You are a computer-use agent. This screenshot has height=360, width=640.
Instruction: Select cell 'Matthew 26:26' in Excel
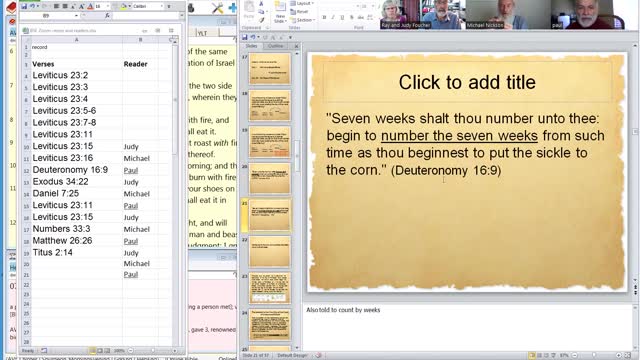point(76,241)
